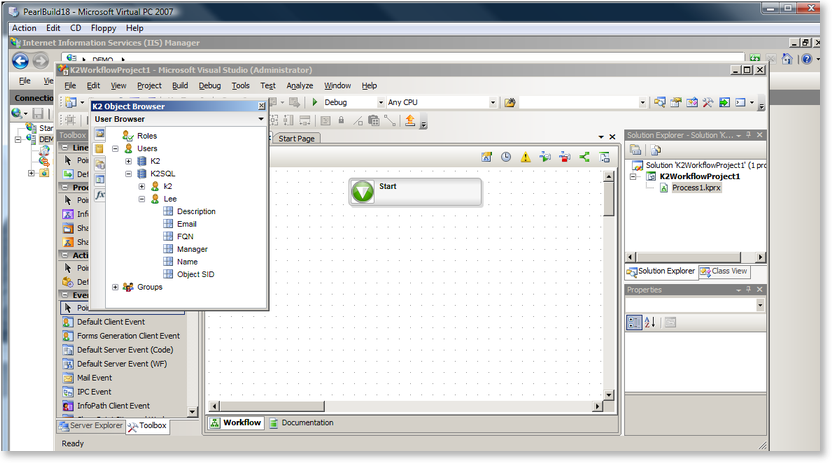The height and width of the screenshot is (463, 832).
Task: Expand the K2 node under Users
Action: 128,161
